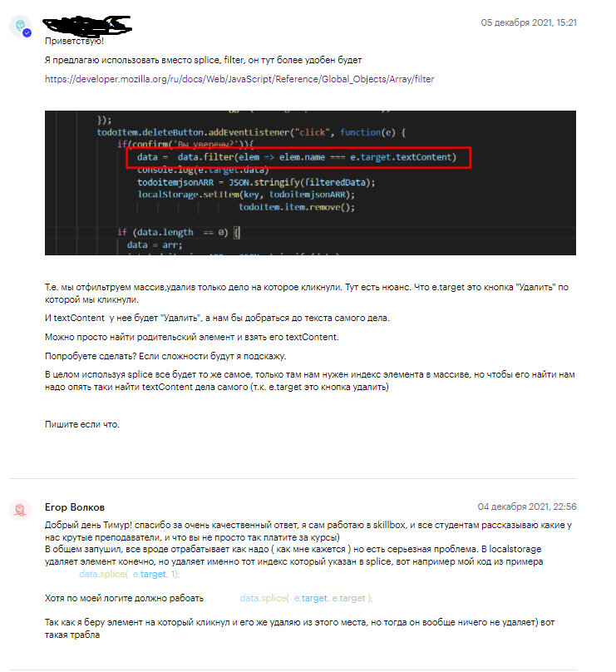Click the 'Добрый день Тимур!' message text
This screenshot has width=616, height=672.
click(308, 531)
